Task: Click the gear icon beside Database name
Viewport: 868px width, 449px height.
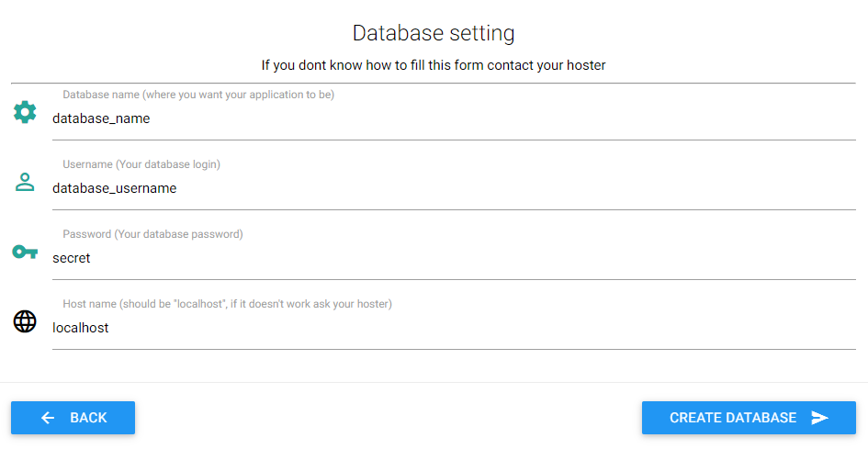Action: click(x=25, y=112)
